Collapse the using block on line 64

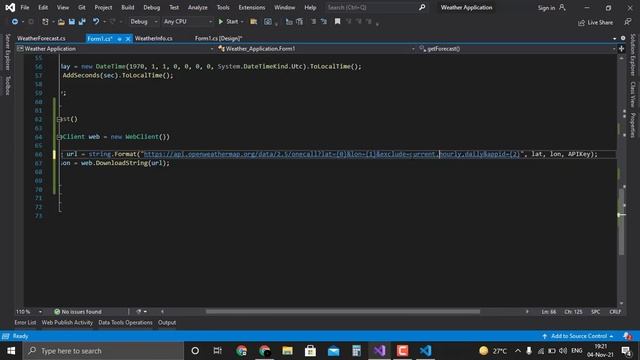click(x=60, y=137)
